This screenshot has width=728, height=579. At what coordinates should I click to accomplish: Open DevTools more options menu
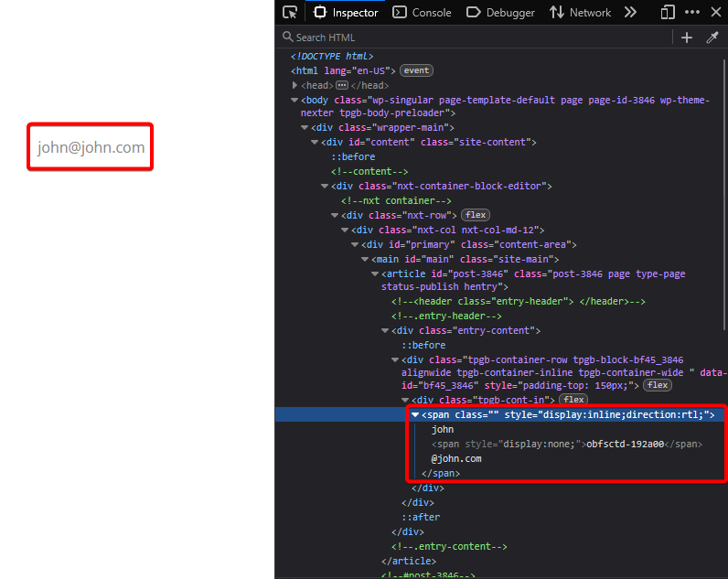pos(692,12)
